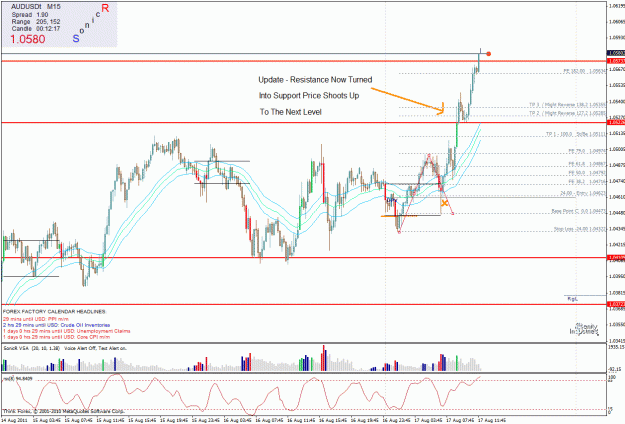Click the AUDUSDi M15 symbol label
625x424 pixels.
click(35, 7)
